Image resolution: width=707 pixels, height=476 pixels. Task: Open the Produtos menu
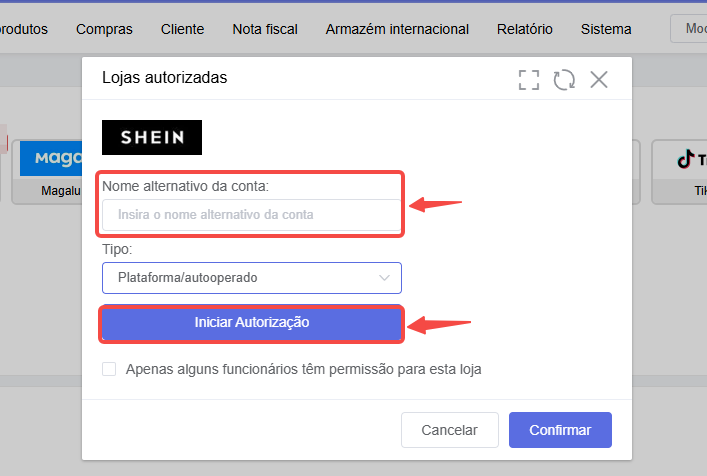pos(23,29)
